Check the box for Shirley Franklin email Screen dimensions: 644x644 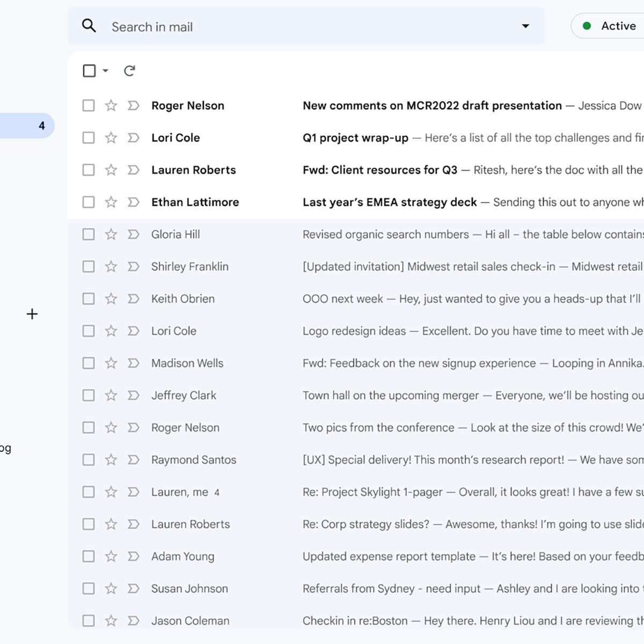point(89,267)
